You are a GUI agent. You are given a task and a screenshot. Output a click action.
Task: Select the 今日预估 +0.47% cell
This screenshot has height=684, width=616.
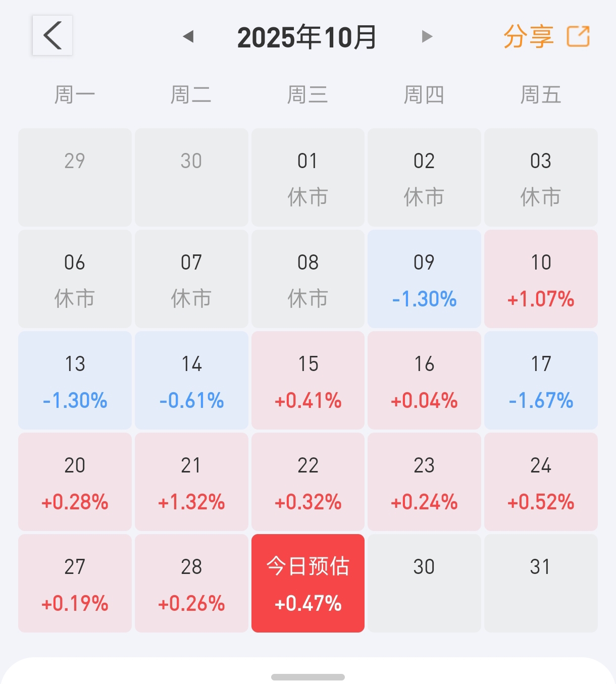coord(308,583)
